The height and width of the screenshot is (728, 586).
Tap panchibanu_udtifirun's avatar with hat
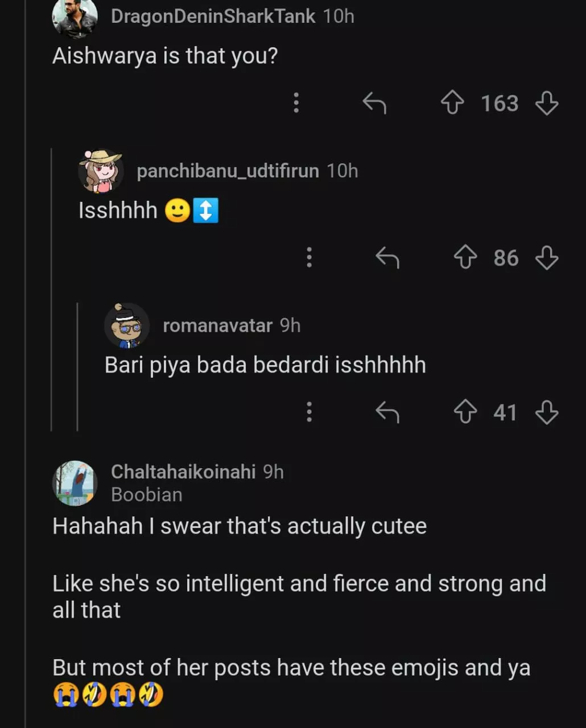click(101, 171)
